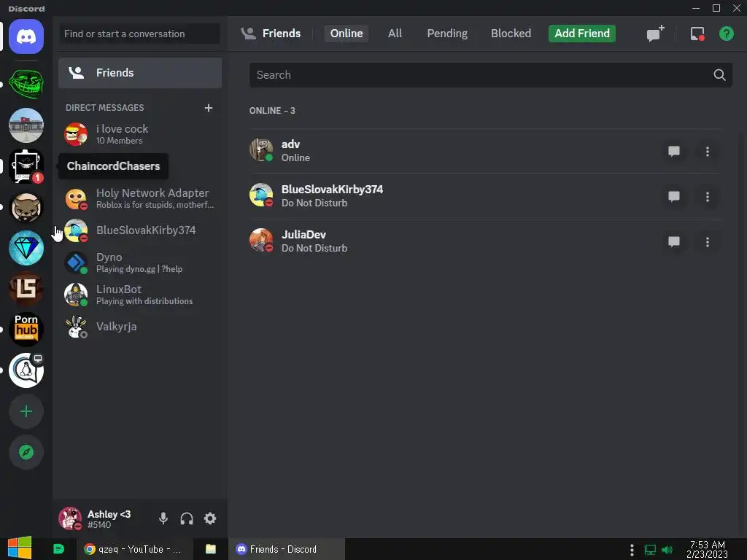The width and height of the screenshot is (747, 560).
Task: Open LinuxBot direct message
Action: pyautogui.click(x=140, y=295)
